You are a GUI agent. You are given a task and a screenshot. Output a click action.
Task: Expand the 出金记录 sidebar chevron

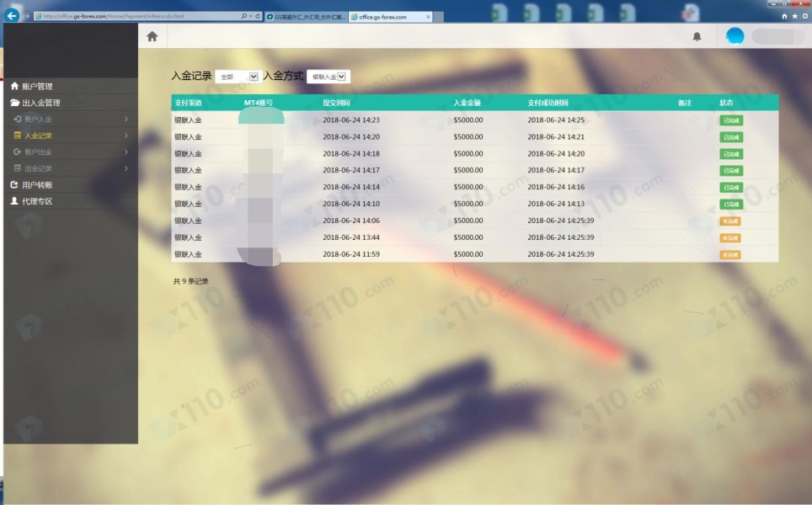click(126, 168)
